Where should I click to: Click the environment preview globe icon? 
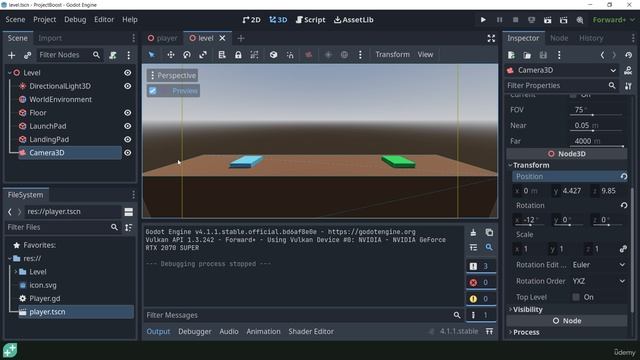[344, 55]
